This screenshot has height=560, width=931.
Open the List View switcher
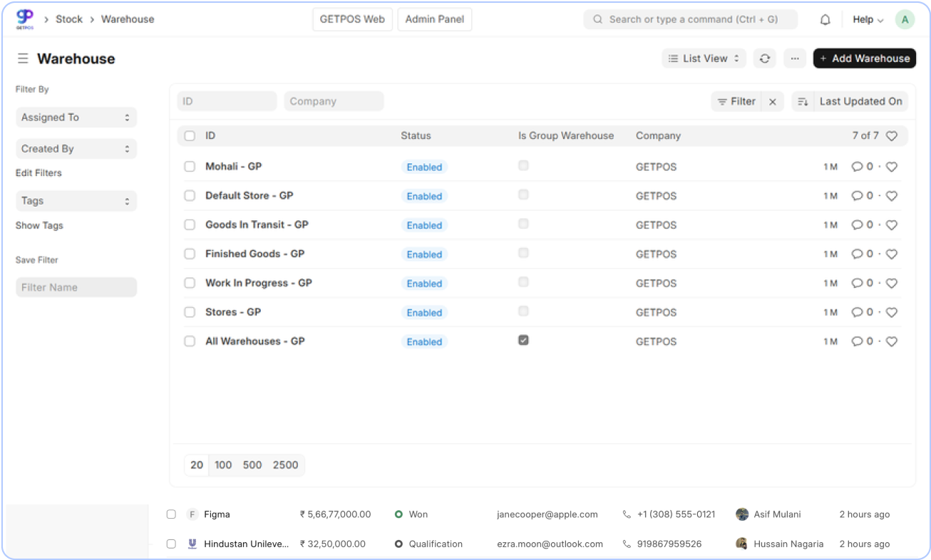pos(704,58)
